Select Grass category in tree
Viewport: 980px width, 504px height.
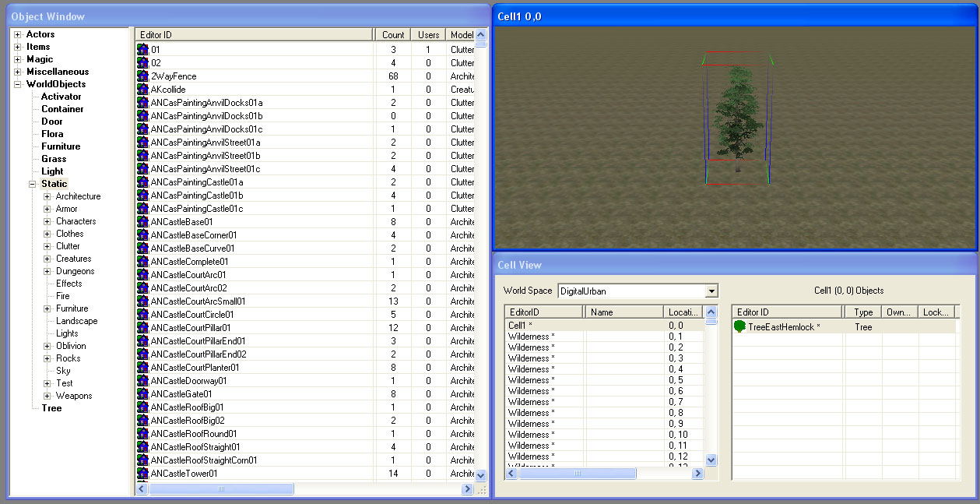[x=54, y=159]
